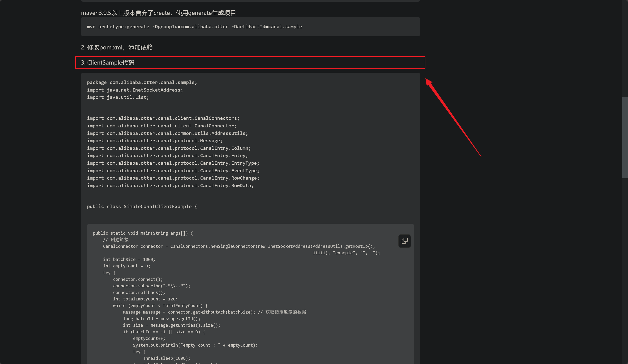Screen dimensions: 628x364
Task: Click the getWithoutAck(batchSize) line
Action: tap(214, 312)
